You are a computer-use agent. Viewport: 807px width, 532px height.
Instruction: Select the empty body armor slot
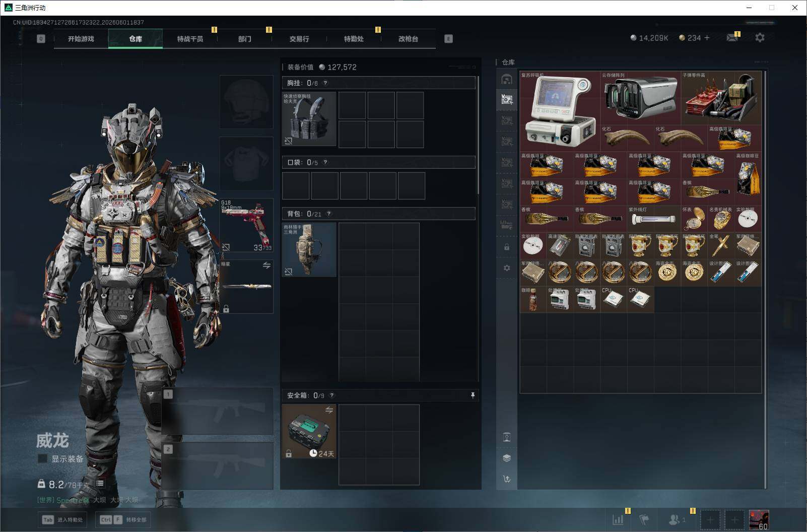pos(246,163)
